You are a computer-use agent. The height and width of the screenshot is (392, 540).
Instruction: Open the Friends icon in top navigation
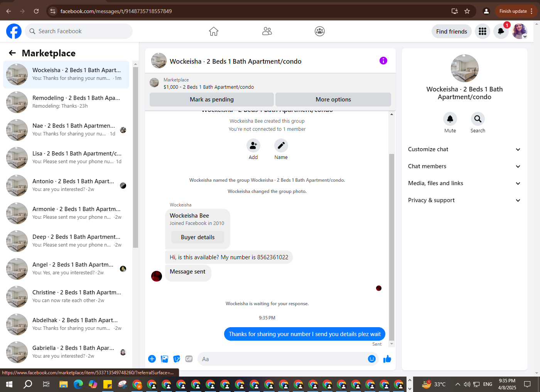point(267,31)
